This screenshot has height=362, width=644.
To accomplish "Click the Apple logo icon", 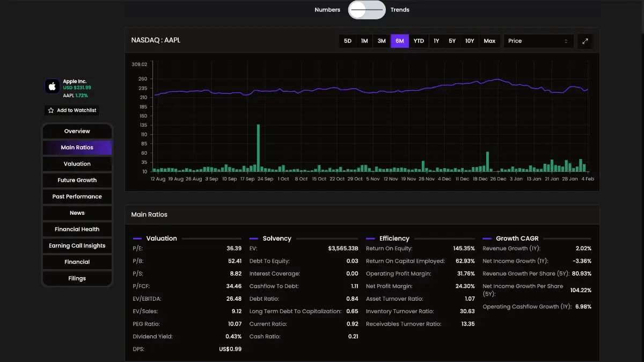I will pyautogui.click(x=52, y=86).
